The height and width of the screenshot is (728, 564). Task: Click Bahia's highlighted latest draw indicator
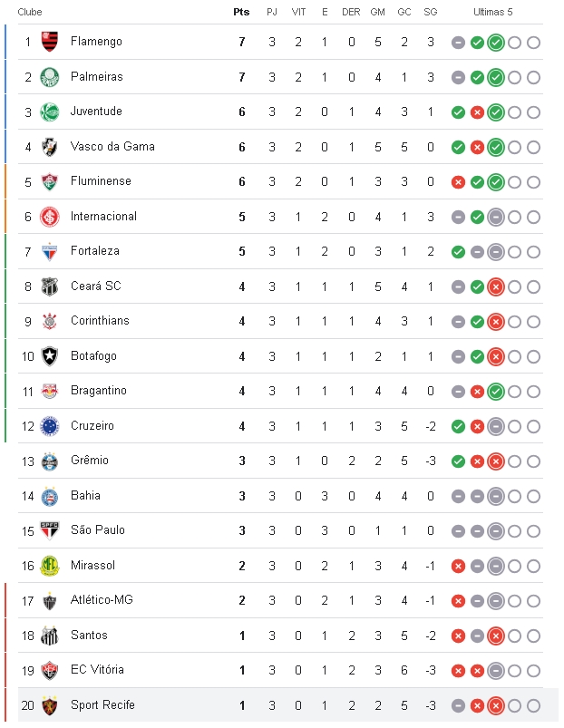click(496, 496)
